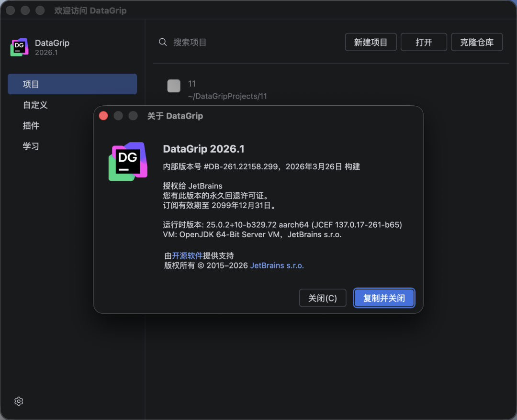Image resolution: width=517 pixels, height=420 pixels.
Task: Click the magnifier icon beside 搜索项目
Action: point(163,42)
